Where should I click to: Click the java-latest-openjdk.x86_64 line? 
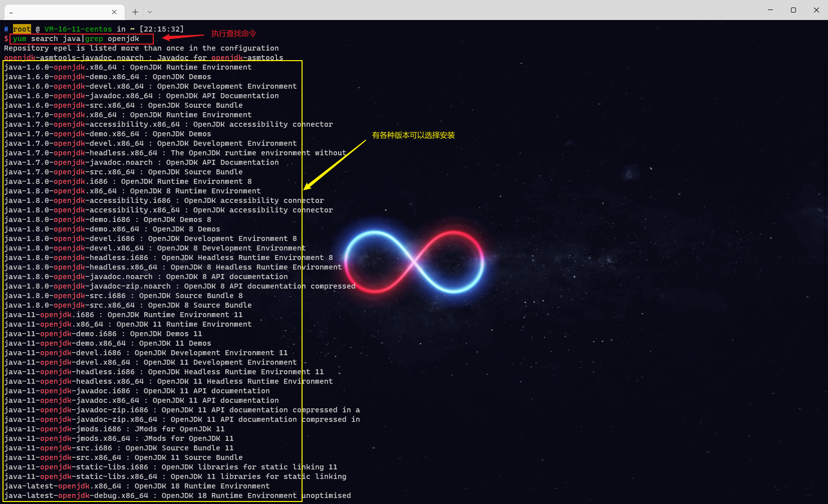[x=137, y=486]
